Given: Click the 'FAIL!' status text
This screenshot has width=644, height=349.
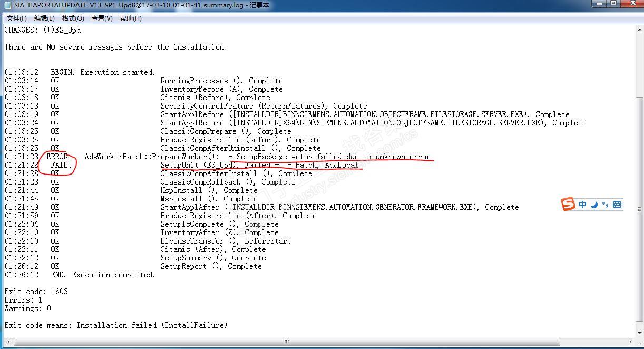Looking at the screenshot, I should click(x=61, y=165).
